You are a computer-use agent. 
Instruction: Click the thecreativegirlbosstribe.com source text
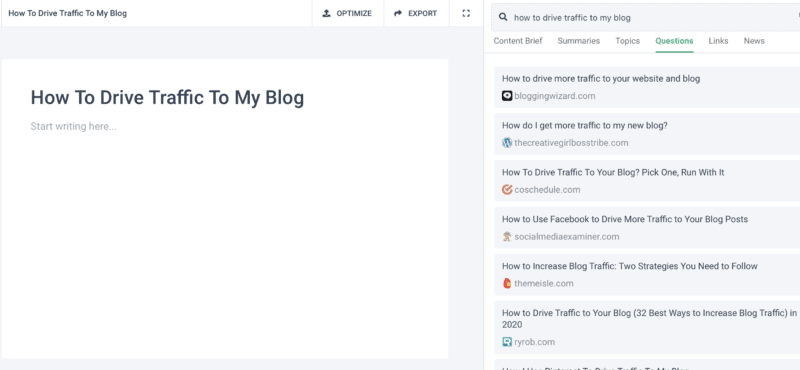pos(571,143)
